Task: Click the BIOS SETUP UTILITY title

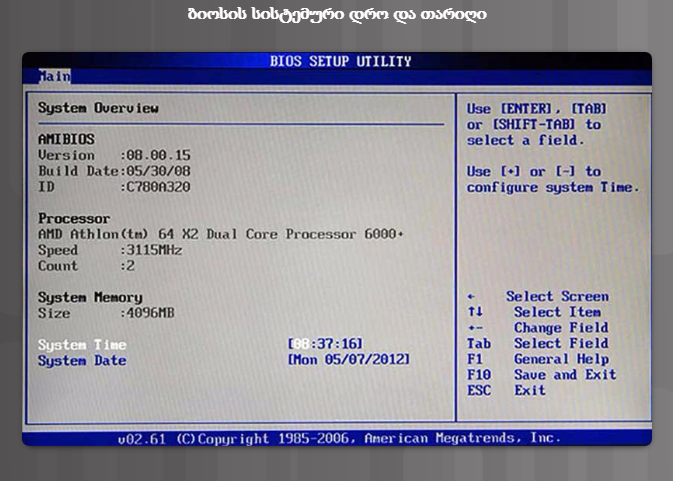Action: pyautogui.click(x=340, y=61)
